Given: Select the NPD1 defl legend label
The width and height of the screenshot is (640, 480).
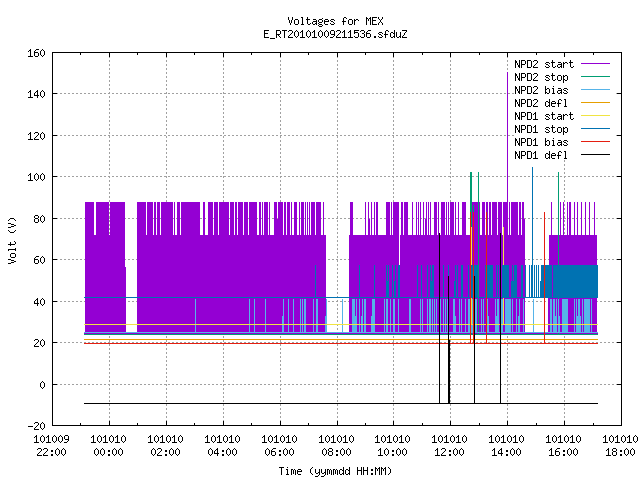Looking at the screenshot, I should tap(541, 156).
